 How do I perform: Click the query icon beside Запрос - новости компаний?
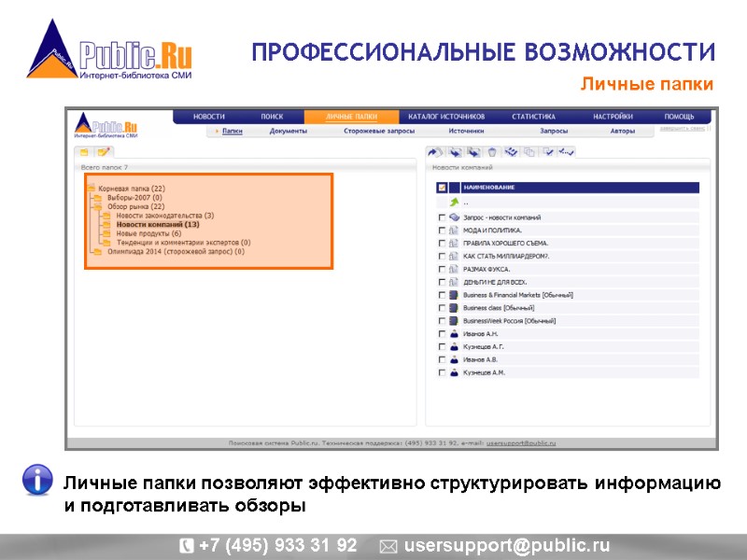(455, 217)
